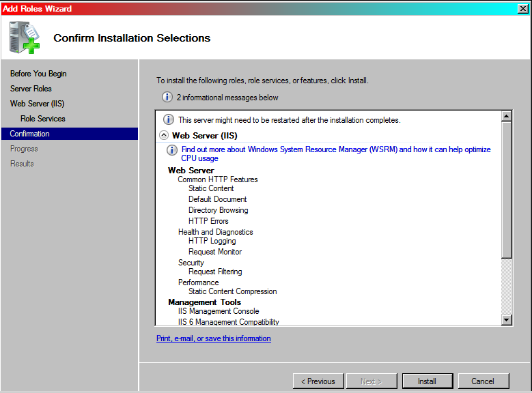Click info icon beside the WSRM link

tap(171, 149)
